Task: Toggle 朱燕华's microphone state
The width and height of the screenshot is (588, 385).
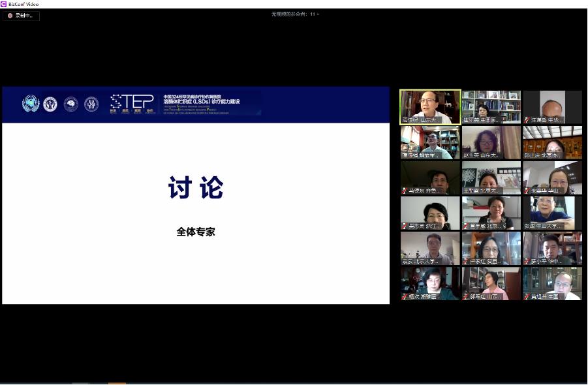Action: click(x=526, y=191)
